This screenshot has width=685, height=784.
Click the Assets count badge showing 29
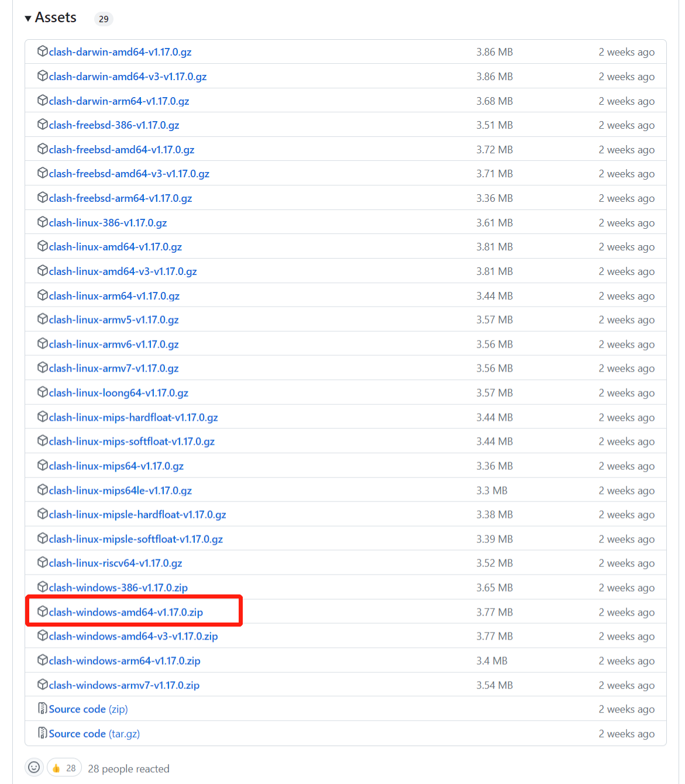[x=104, y=19]
